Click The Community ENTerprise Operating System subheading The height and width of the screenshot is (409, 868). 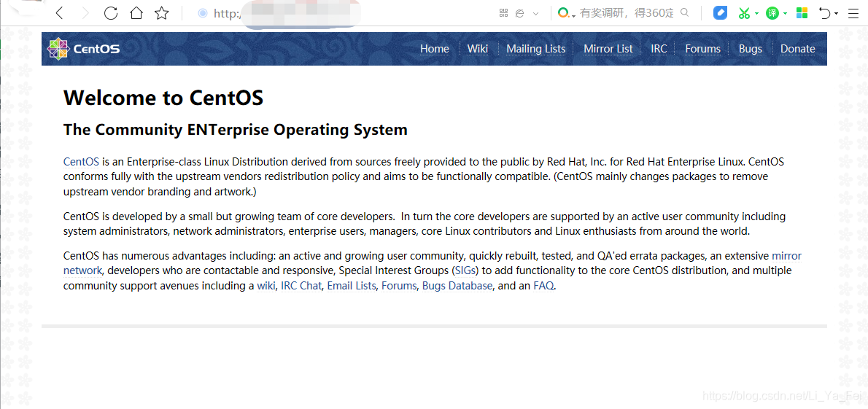point(236,130)
